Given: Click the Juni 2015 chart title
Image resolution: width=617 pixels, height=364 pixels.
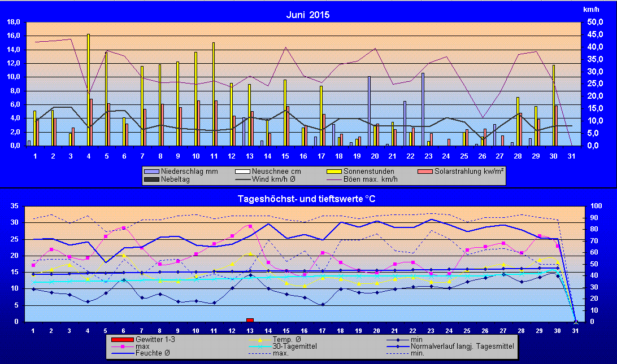Looking at the screenshot, I should (308, 15).
